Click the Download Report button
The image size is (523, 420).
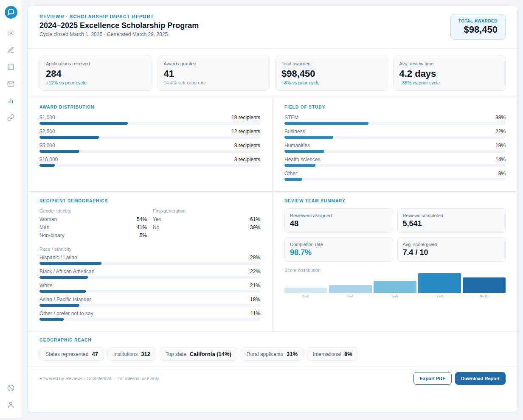coord(480,378)
